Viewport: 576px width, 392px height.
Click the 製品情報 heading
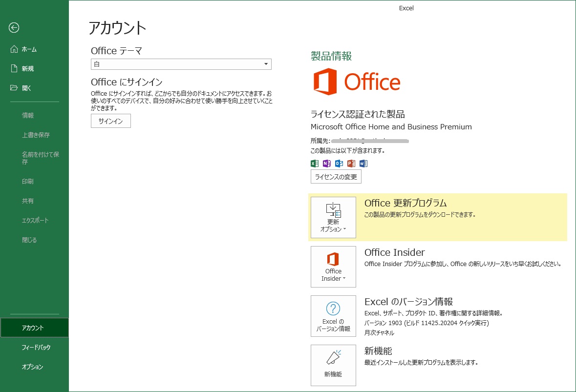[x=331, y=56]
